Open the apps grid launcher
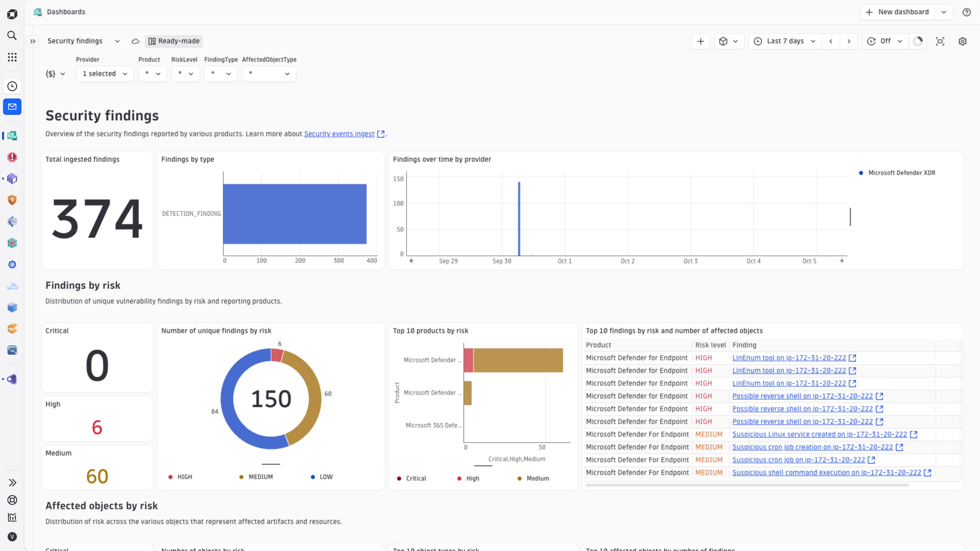Screen dimensions: 980x551 (12, 57)
